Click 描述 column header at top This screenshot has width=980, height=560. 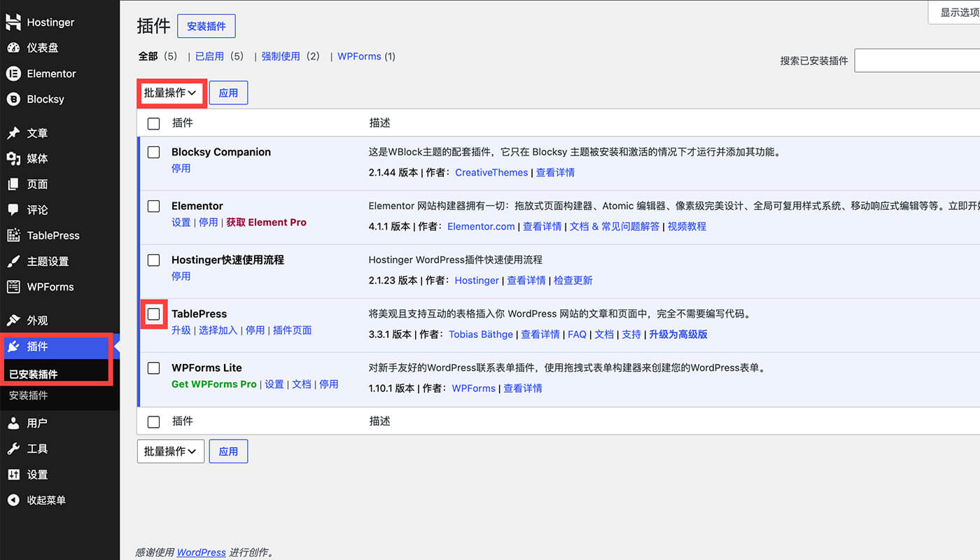380,123
